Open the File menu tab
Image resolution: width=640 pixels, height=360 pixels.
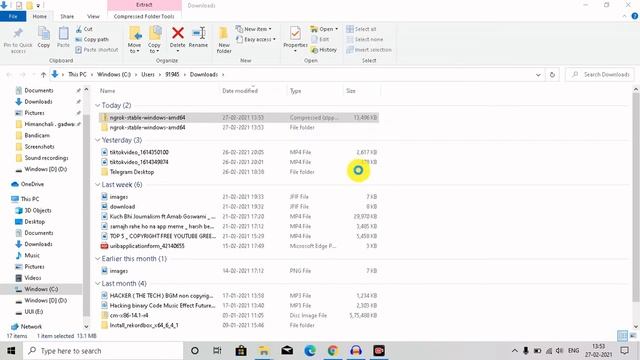[13, 16]
